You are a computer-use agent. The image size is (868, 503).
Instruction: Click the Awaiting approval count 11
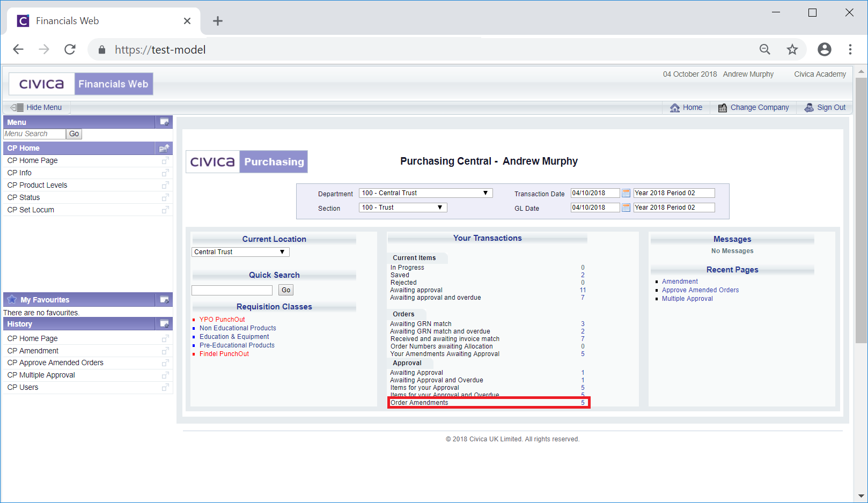pyautogui.click(x=583, y=290)
